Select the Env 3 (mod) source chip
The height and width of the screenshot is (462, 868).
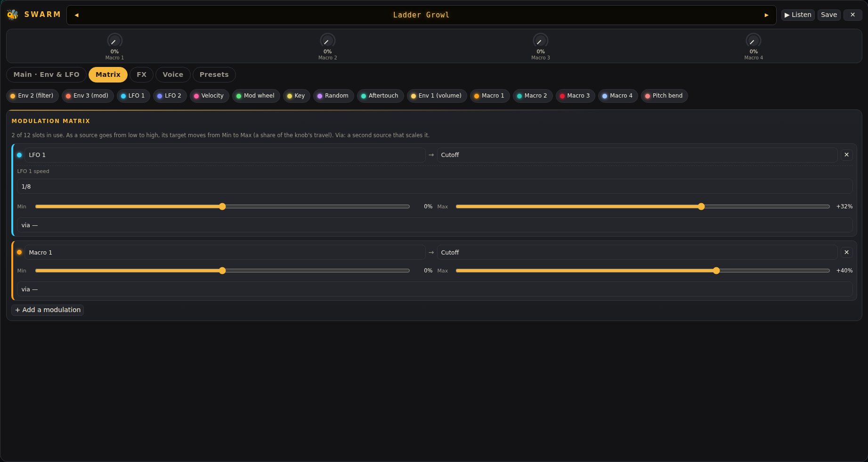[88, 96]
